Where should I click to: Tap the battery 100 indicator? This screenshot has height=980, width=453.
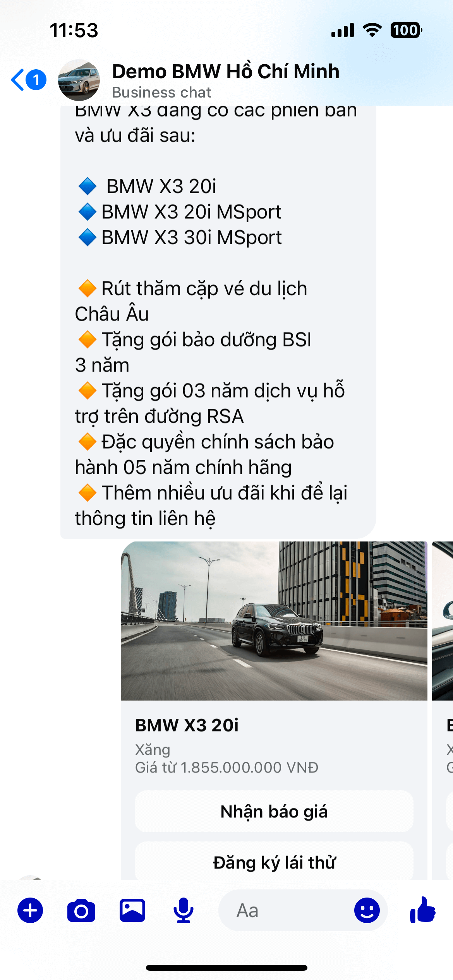(x=406, y=30)
